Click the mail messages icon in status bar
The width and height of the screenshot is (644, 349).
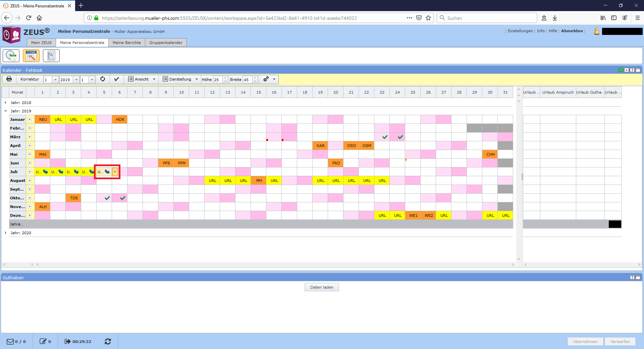(x=10, y=341)
